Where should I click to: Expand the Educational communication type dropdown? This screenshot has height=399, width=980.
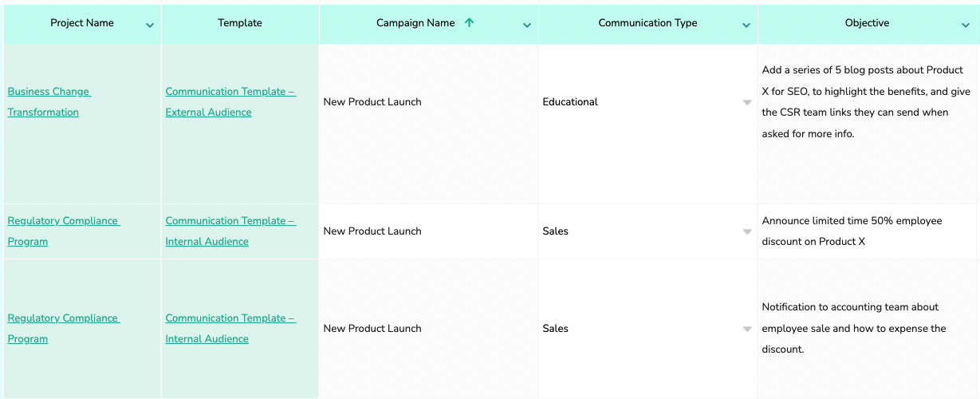[x=747, y=103]
